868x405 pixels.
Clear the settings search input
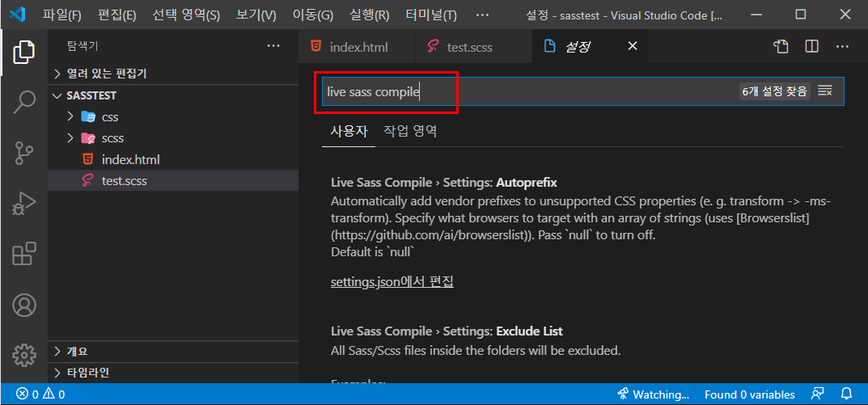[825, 91]
